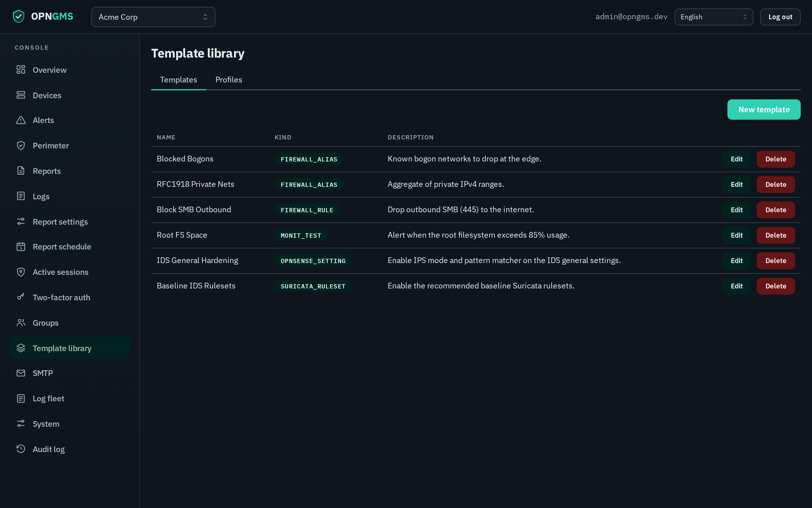This screenshot has width=812, height=508.
Task: Click the Two-factor auth key icon
Action: pyautogui.click(x=21, y=297)
